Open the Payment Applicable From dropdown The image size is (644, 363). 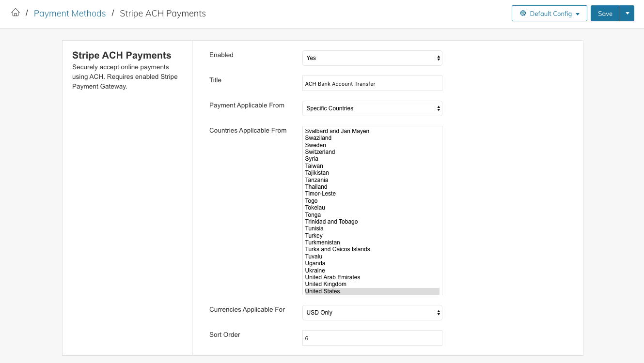372,108
